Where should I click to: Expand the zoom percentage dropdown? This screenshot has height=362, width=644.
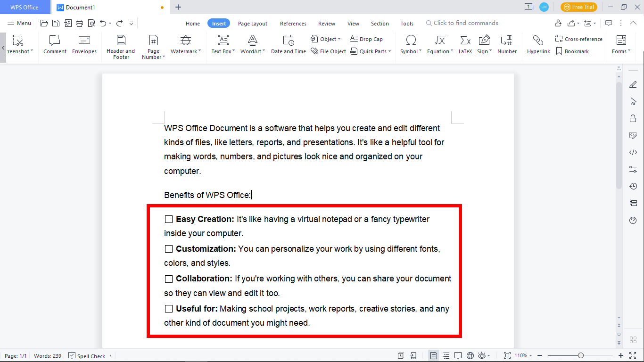click(x=531, y=355)
